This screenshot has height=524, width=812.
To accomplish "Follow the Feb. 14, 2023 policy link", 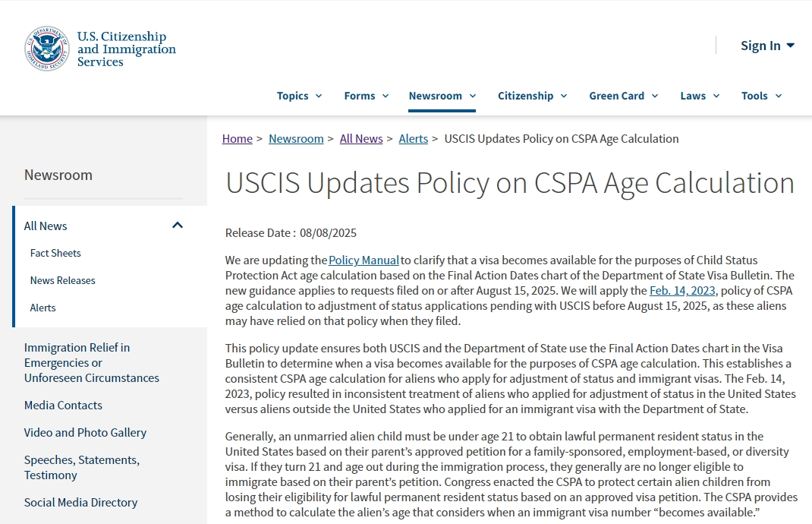I will pyautogui.click(x=682, y=291).
